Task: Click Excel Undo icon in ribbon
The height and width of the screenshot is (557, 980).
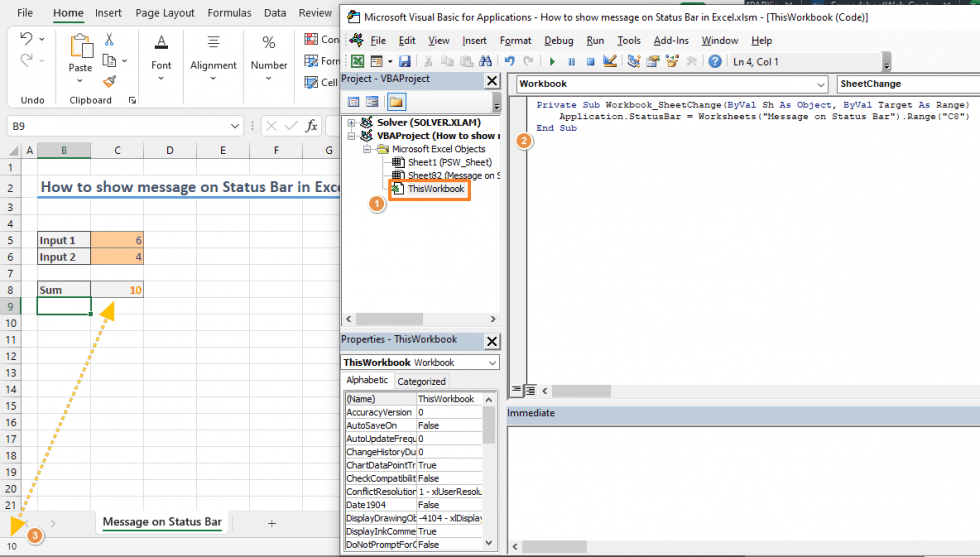Action: click(26, 38)
